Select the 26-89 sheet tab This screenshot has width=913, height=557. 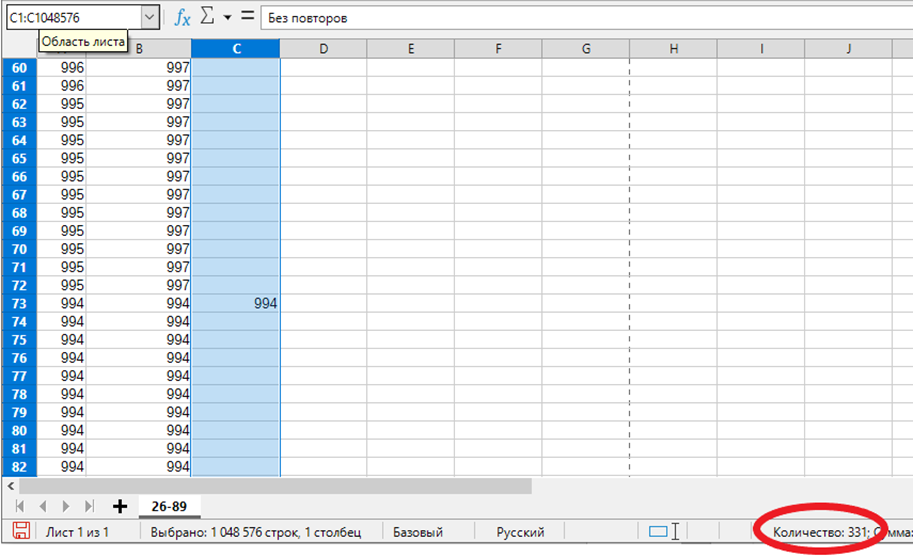click(162, 506)
